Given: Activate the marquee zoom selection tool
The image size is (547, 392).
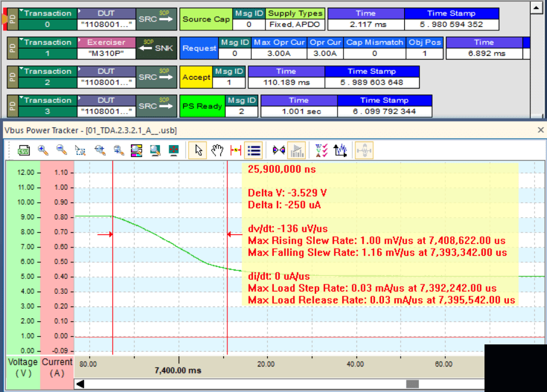Looking at the screenshot, I should click(80, 150).
